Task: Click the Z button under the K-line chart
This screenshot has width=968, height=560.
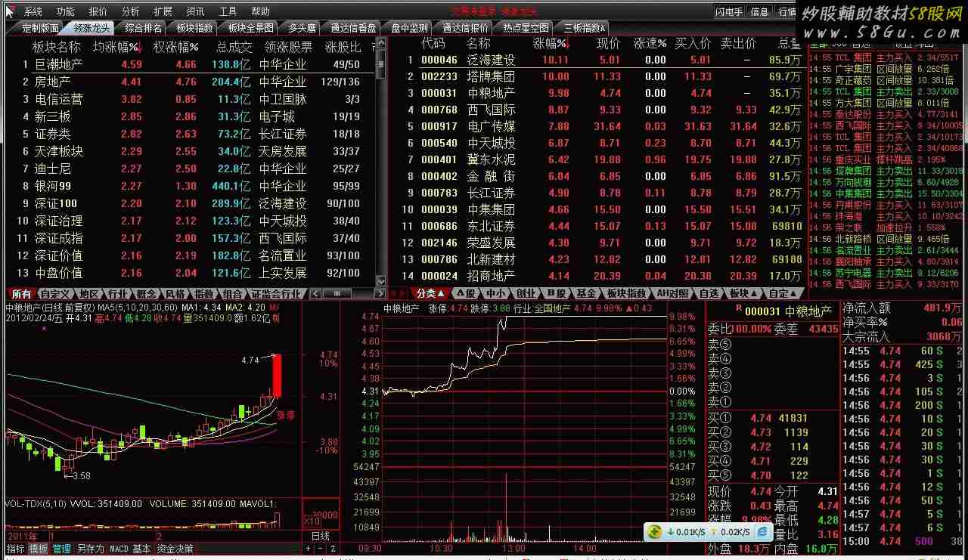Action: [x=333, y=548]
